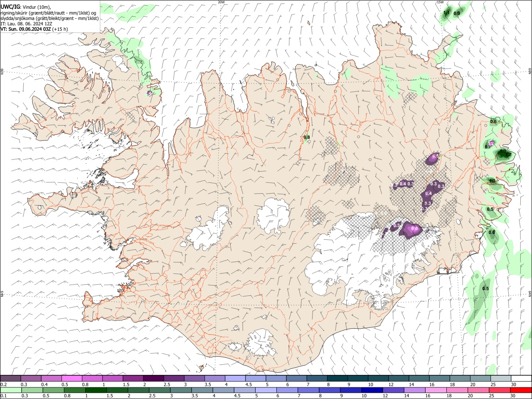Click the '0.9' precipitation value on the map

pyautogui.click(x=457, y=14)
